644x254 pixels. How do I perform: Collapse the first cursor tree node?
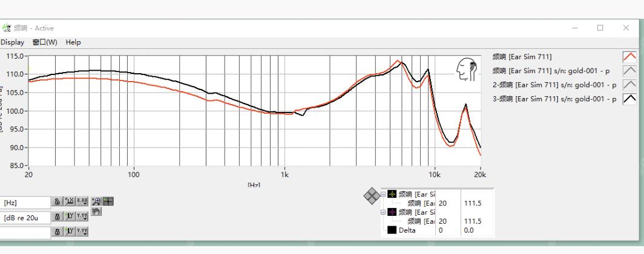(x=384, y=194)
